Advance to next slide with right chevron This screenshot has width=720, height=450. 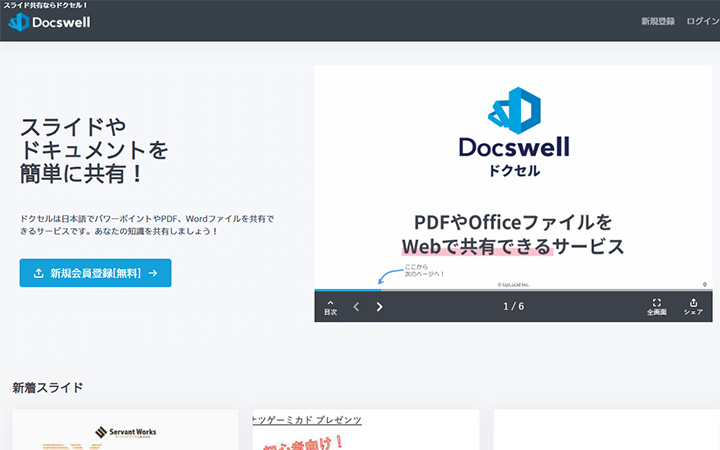pyautogui.click(x=379, y=307)
